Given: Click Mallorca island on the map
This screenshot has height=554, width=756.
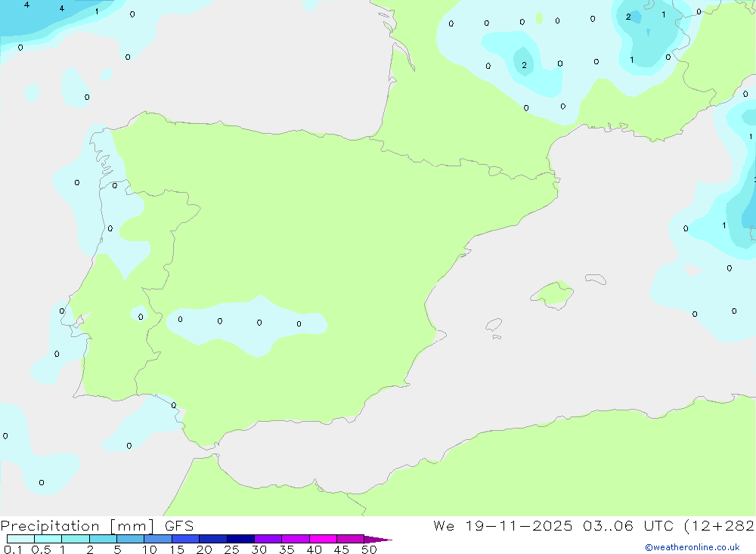Looking at the screenshot, I should [x=553, y=294].
